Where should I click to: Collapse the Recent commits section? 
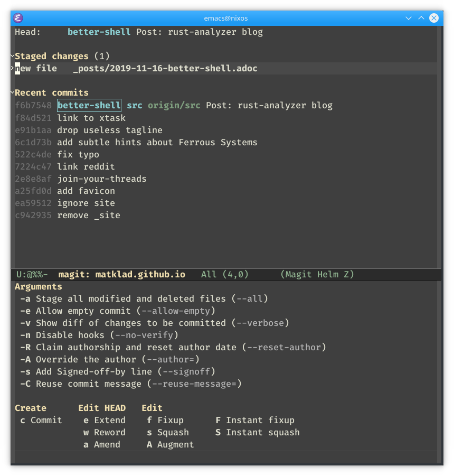(x=13, y=92)
